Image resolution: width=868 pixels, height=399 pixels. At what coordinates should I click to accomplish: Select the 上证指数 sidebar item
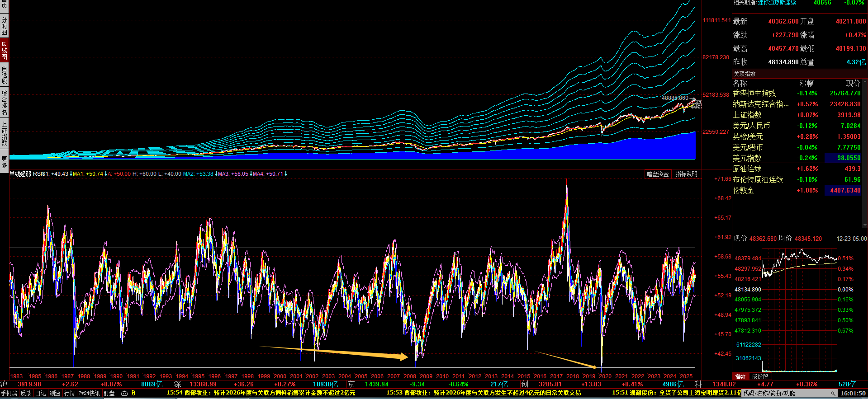pyautogui.click(x=4, y=134)
